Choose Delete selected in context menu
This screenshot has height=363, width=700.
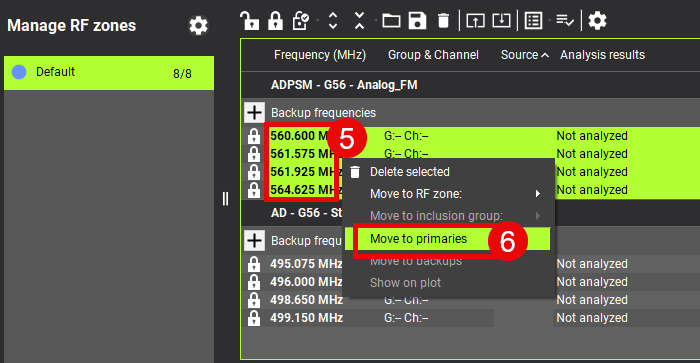(449, 172)
